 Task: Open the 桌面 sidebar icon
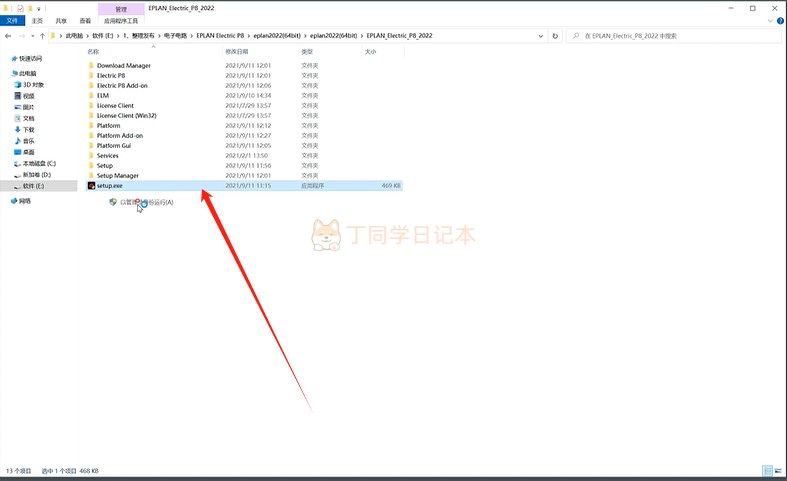(x=18, y=152)
